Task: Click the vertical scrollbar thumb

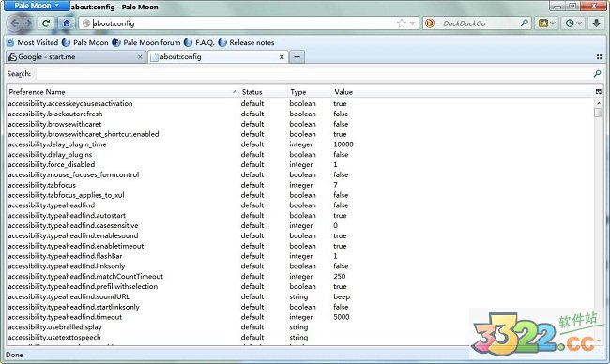Action: 599,113
